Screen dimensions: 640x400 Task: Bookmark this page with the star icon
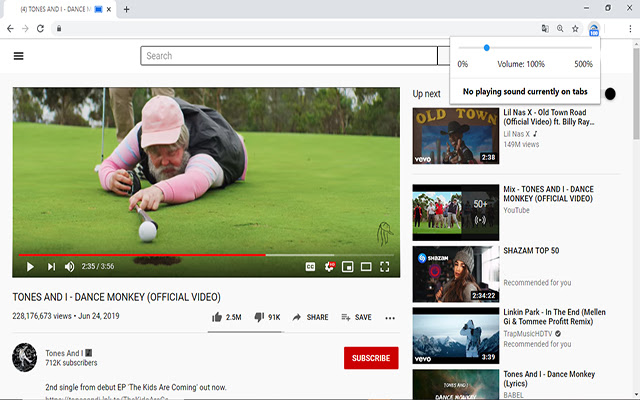(575, 29)
